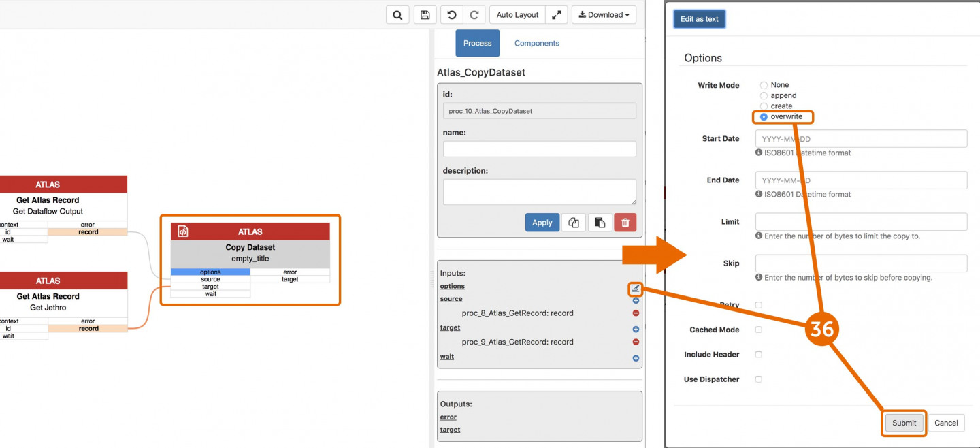Viewport: 980px width, 448px height.
Task: Select the append write mode option
Action: pyautogui.click(x=764, y=96)
